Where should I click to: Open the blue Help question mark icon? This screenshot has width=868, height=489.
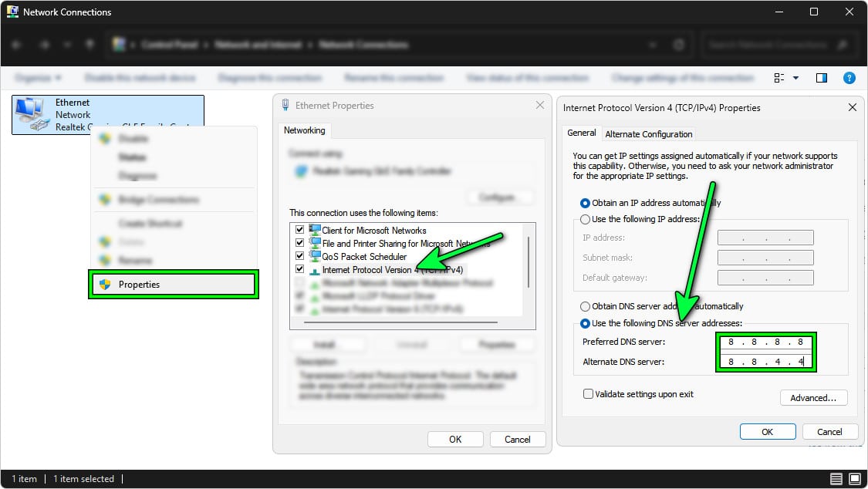[x=849, y=78]
